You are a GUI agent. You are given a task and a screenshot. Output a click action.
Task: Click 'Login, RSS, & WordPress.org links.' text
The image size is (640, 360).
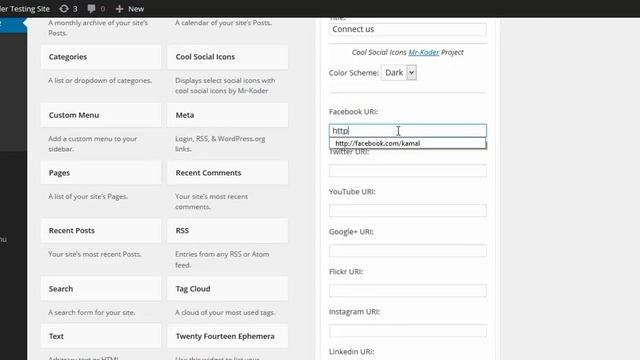point(220,144)
